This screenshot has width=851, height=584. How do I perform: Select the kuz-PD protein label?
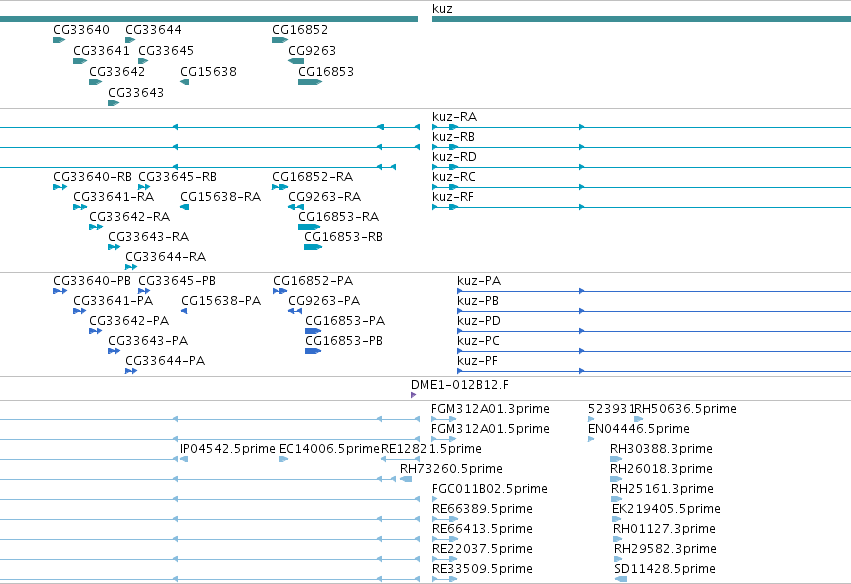click(479, 321)
